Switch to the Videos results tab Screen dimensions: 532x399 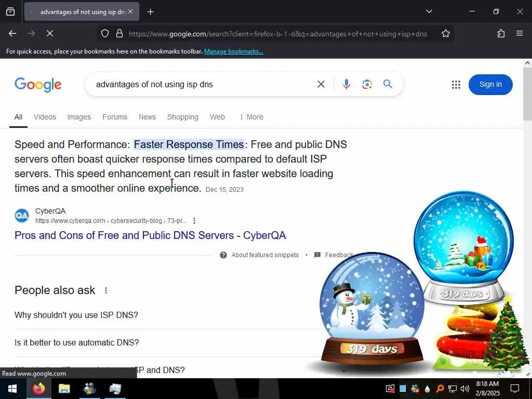click(45, 117)
